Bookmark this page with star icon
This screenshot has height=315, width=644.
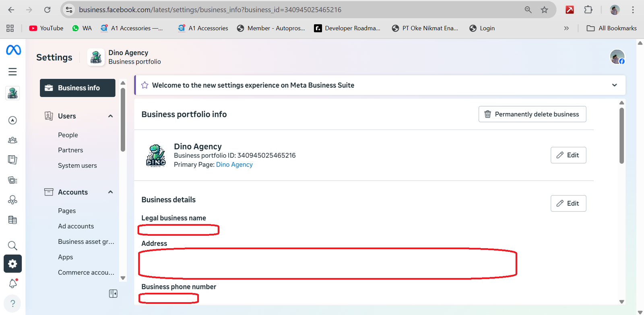[545, 10]
